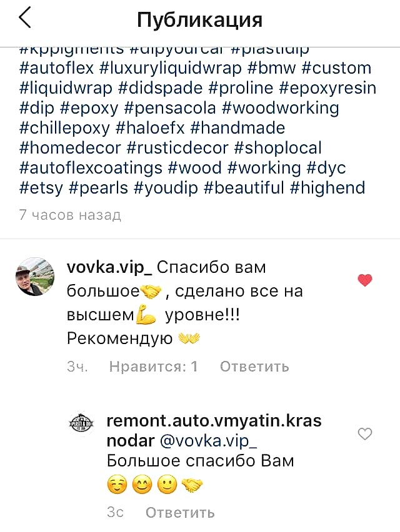Screen dimensions: 400x532
Task: Open the #handmade hashtag
Action: (x=237, y=128)
